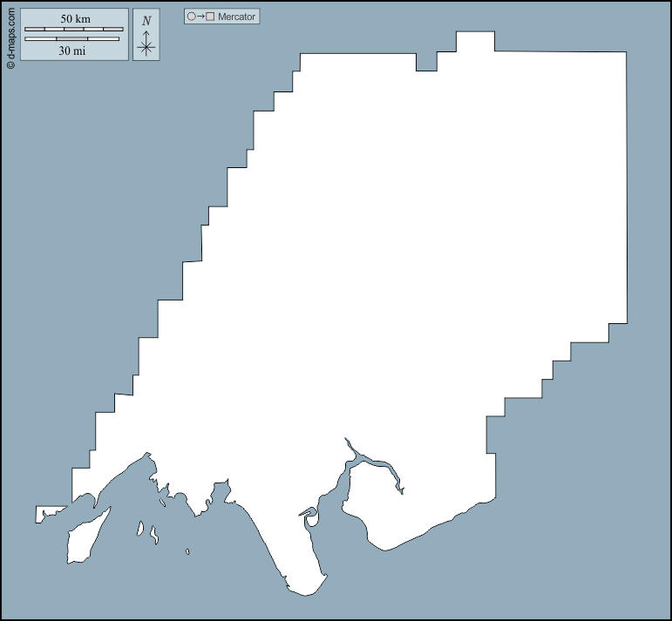Click the 30 mi scale label
The height and width of the screenshot is (621, 672).
72,51
